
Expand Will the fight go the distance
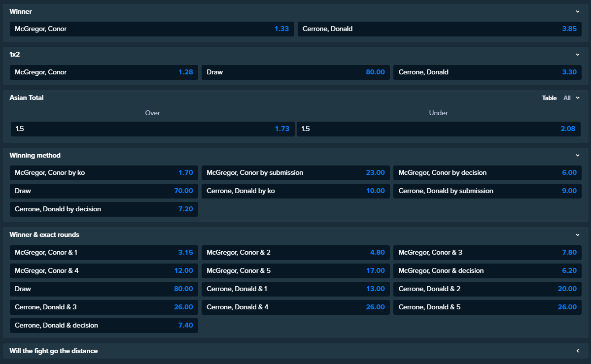click(x=577, y=351)
